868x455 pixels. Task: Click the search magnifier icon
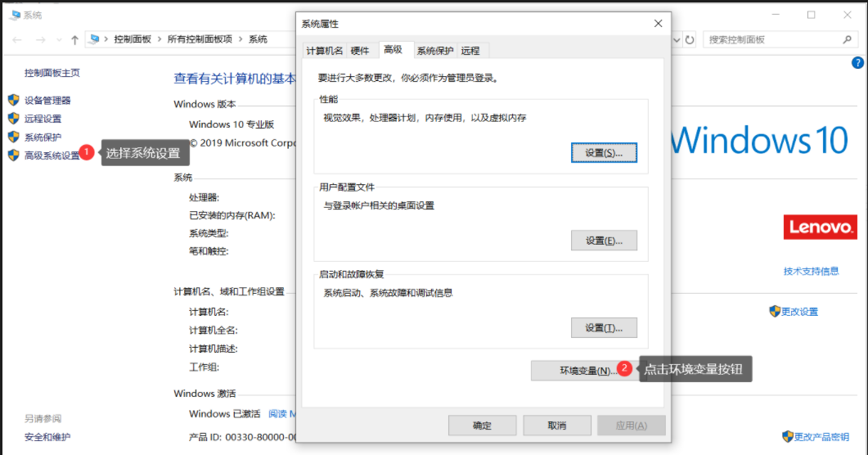pos(847,40)
